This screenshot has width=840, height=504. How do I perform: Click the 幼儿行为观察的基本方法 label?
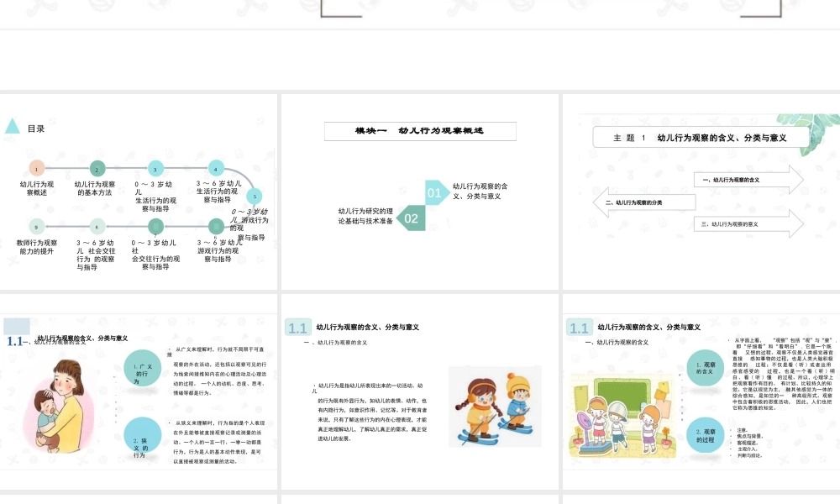pyautogui.click(x=95, y=188)
